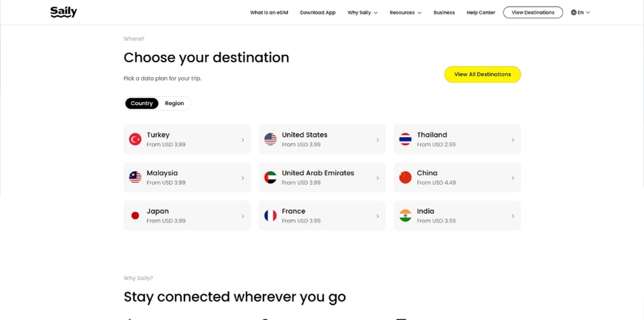Expand the Why Saily dropdown menu
The image size is (644, 320).
(362, 12)
